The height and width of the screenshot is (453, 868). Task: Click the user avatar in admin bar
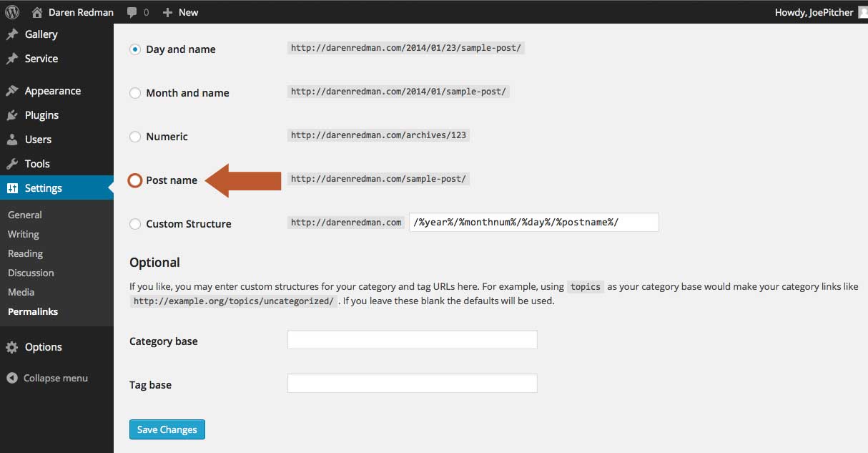(862, 12)
